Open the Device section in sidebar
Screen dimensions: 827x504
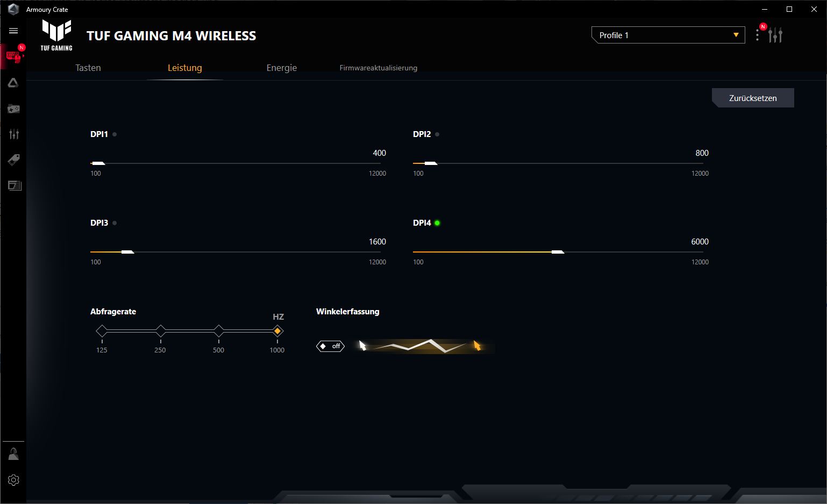13,56
